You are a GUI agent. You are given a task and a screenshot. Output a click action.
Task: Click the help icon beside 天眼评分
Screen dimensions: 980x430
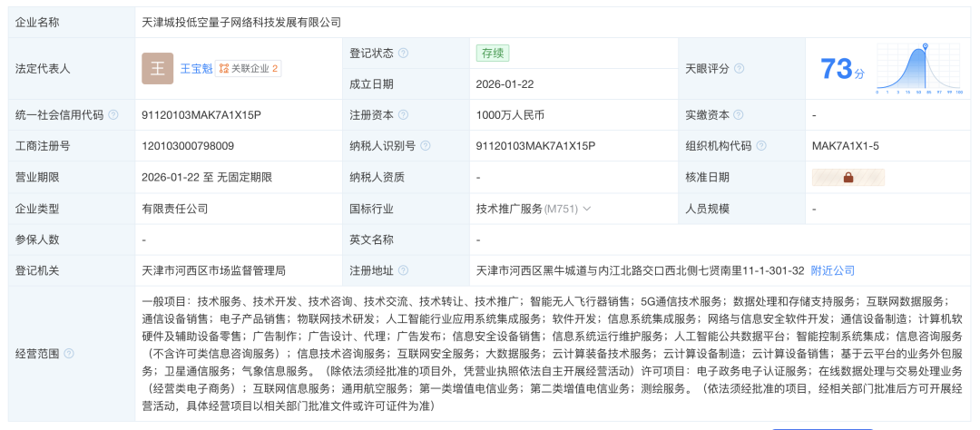(739, 69)
